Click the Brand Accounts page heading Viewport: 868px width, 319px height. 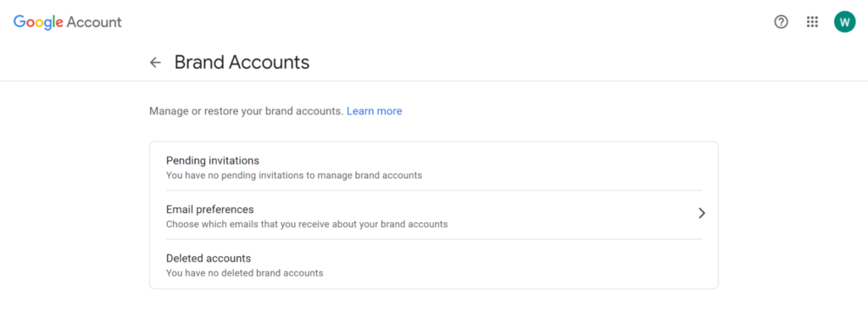click(242, 63)
